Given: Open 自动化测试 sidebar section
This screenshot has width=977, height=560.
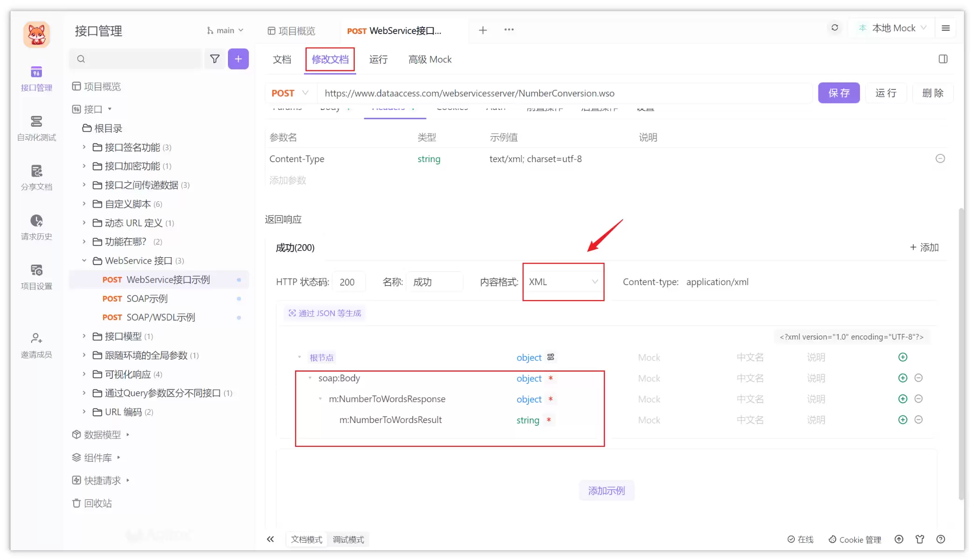Looking at the screenshot, I should coord(36,129).
